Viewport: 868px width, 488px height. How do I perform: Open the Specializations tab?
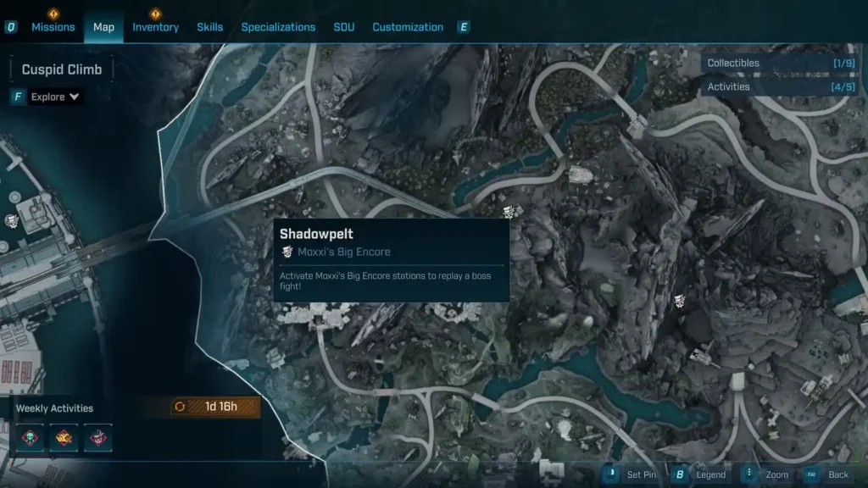click(x=278, y=27)
